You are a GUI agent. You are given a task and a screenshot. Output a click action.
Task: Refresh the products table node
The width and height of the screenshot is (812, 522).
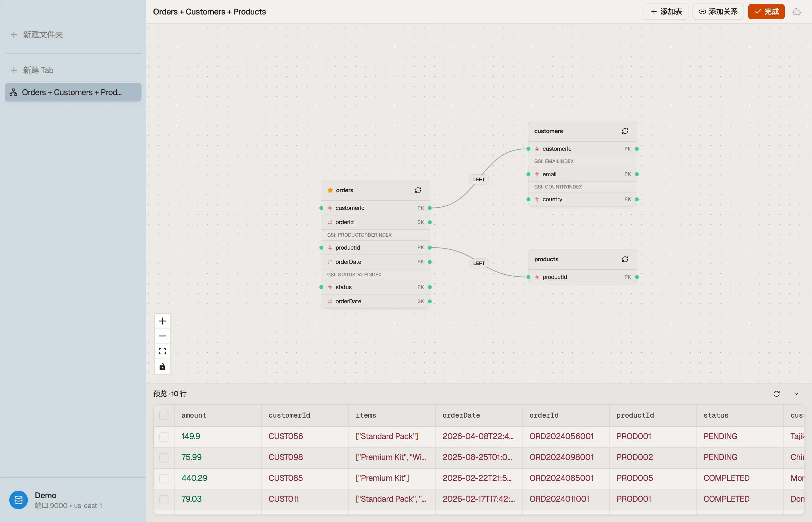(x=625, y=259)
